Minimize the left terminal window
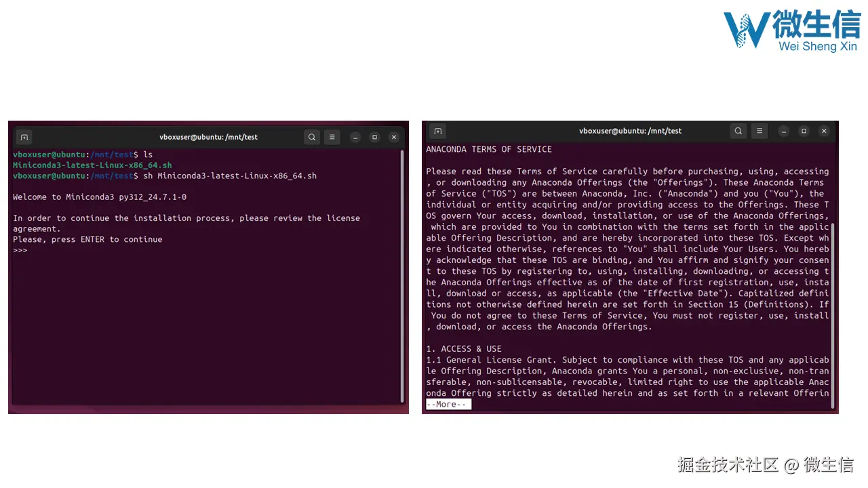 tap(355, 137)
